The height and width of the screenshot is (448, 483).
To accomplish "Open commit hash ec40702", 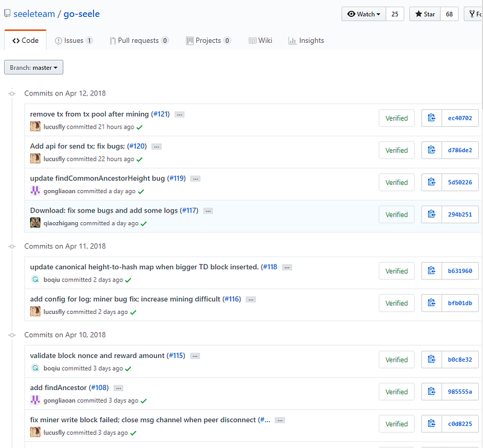I will (x=460, y=118).
